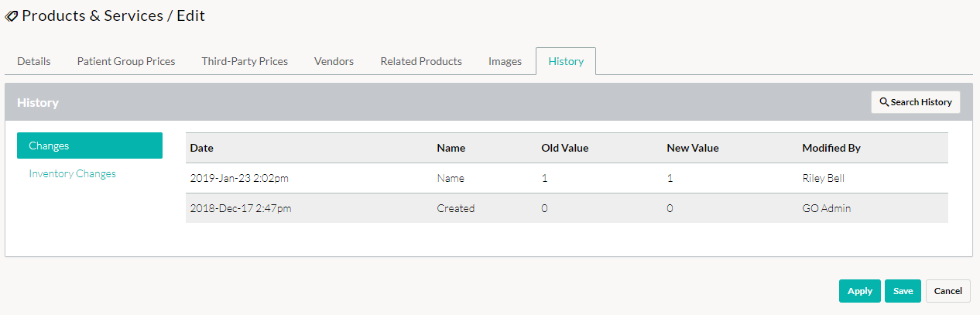Image resolution: width=980 pixels, height=315 pixels.
Task: Go to the Vendors tab
Action: pos(334,61)
